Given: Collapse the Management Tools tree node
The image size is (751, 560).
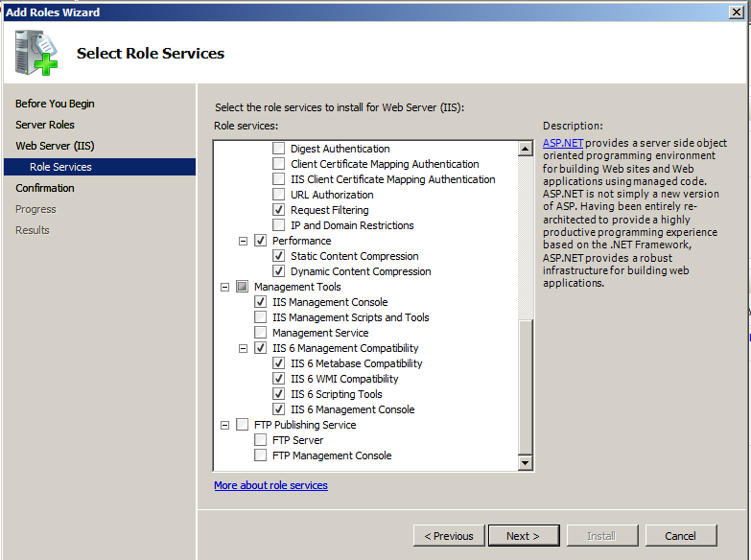Looking at the screenshot, I should [x=224, y=287].
